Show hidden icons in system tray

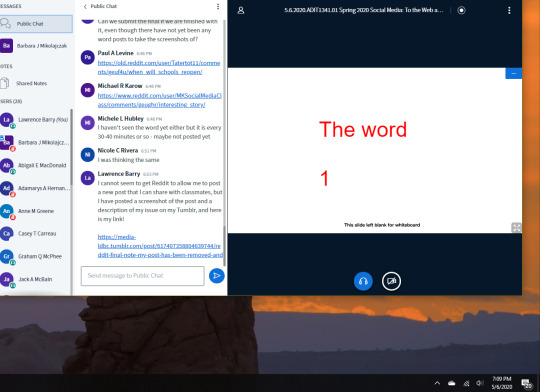[x=437, y=383]
